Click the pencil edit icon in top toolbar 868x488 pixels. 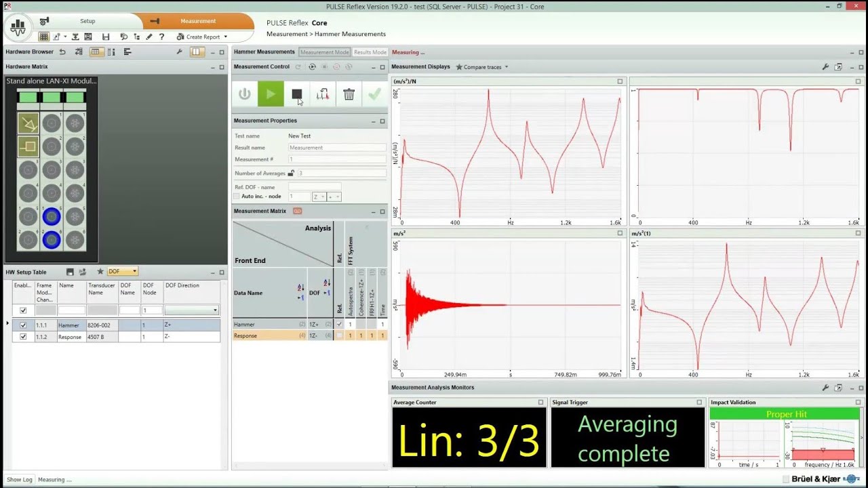149,37
